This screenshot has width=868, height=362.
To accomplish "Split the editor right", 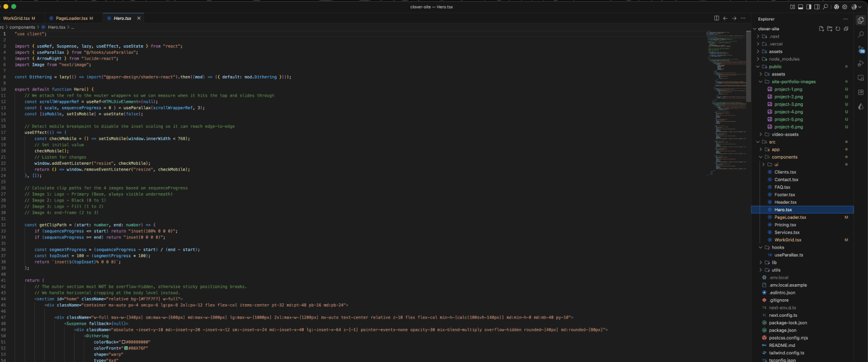I will tap(717, 18).
